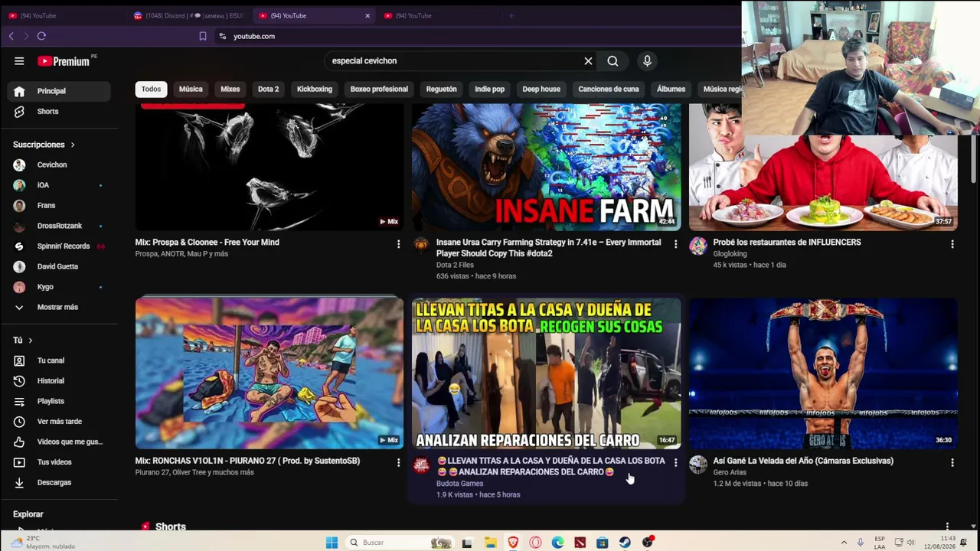Open the David Guetta subscription channel
This screenshot has width=980, height=551.
(60, 266)
